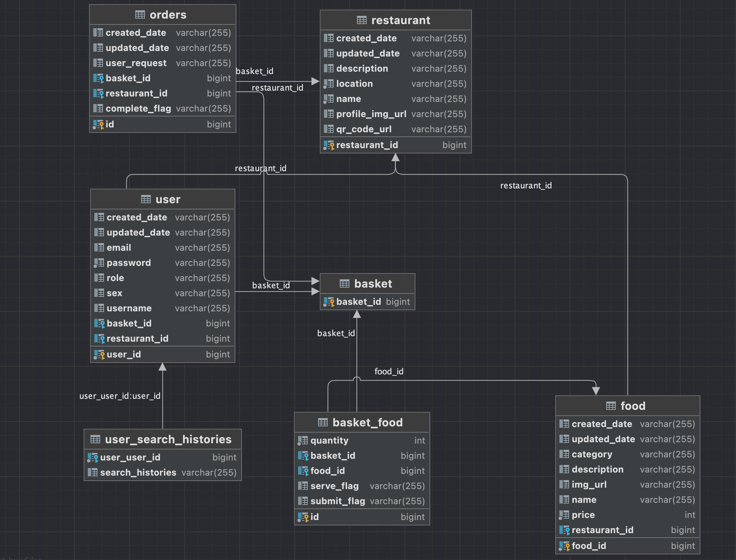Image resolution: width=736 pixels, height=560 pixels.
Task: Select the orders table title
Action: click(168, 15)
